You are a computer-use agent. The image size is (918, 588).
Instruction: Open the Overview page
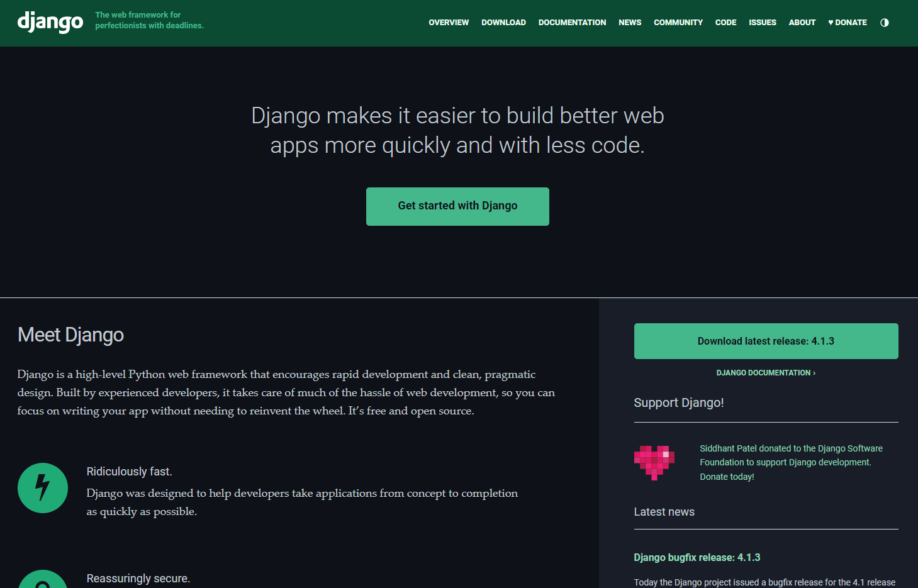tap(449, 22)
